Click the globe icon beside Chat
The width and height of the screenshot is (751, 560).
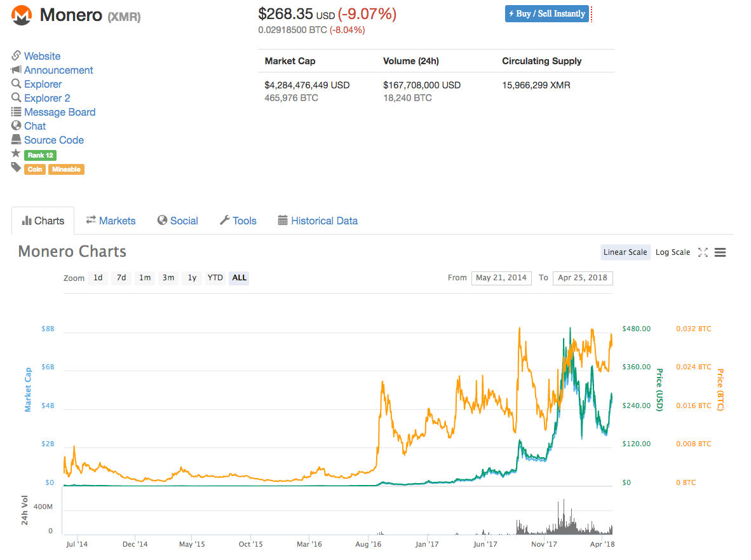pyautogui.click(x=17, y=125)
